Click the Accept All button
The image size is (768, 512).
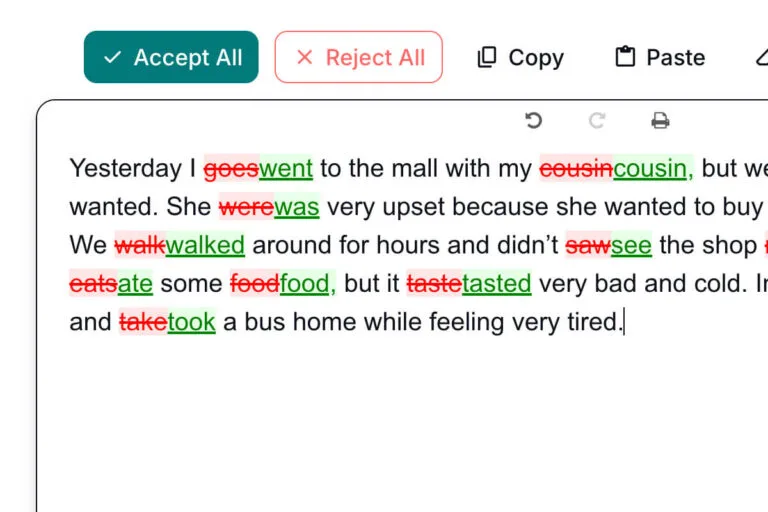coord(171,57)
